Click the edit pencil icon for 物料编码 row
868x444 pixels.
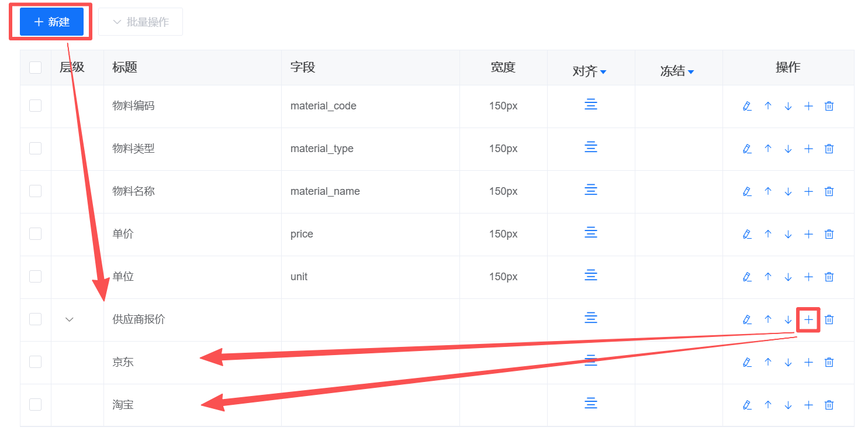[746, 106]
